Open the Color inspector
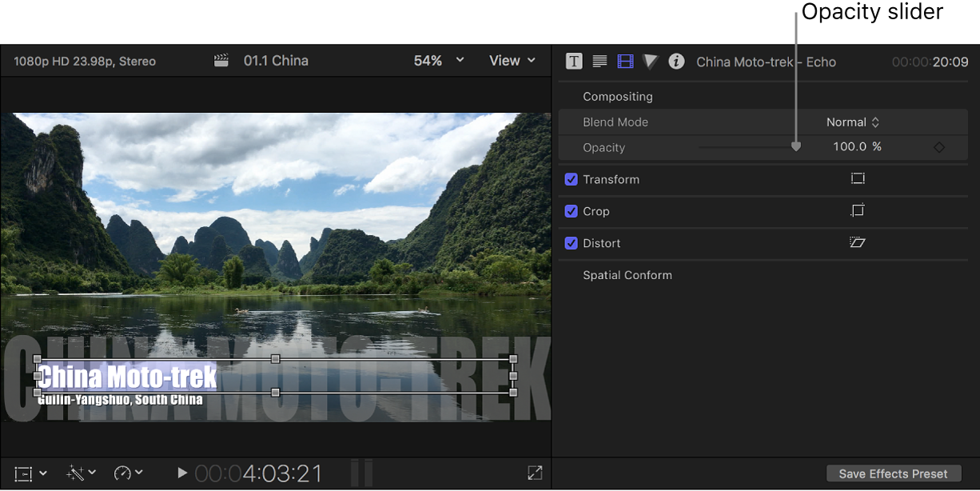This screenshot has width=980, height=491. (651, 61)
